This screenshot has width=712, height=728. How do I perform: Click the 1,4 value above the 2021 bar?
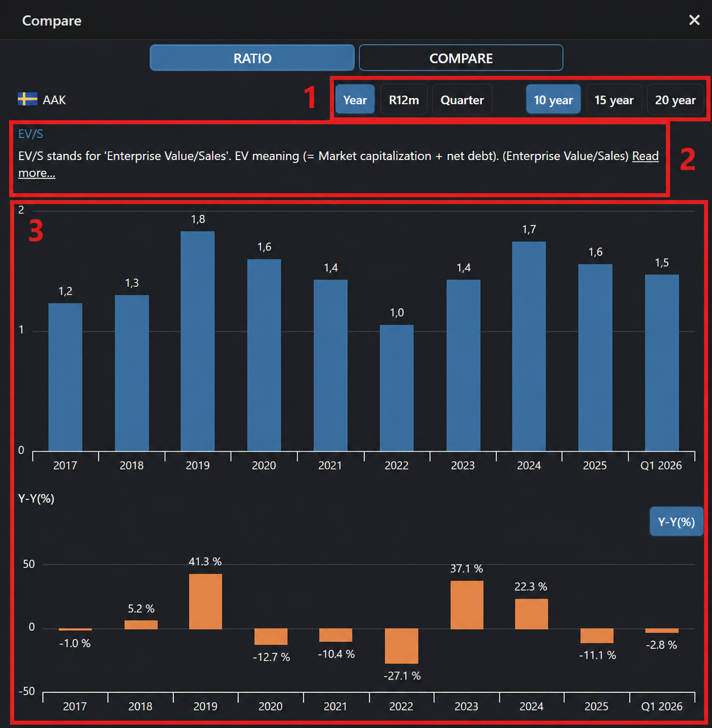[330, 268]
